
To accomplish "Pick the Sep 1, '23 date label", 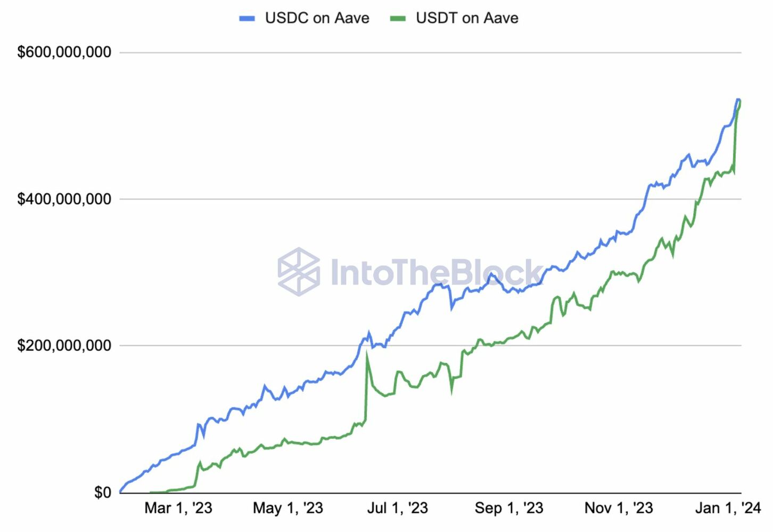I will tap(509, 508).
